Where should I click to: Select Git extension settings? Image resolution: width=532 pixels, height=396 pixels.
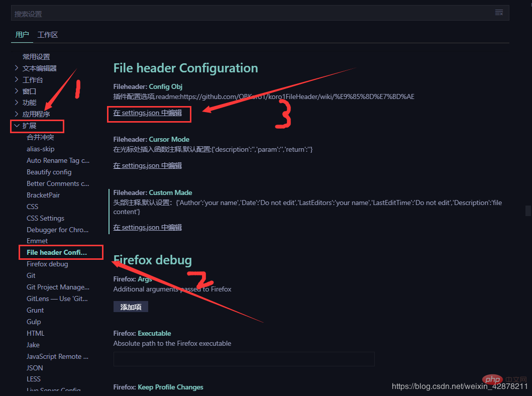point(31,275)
